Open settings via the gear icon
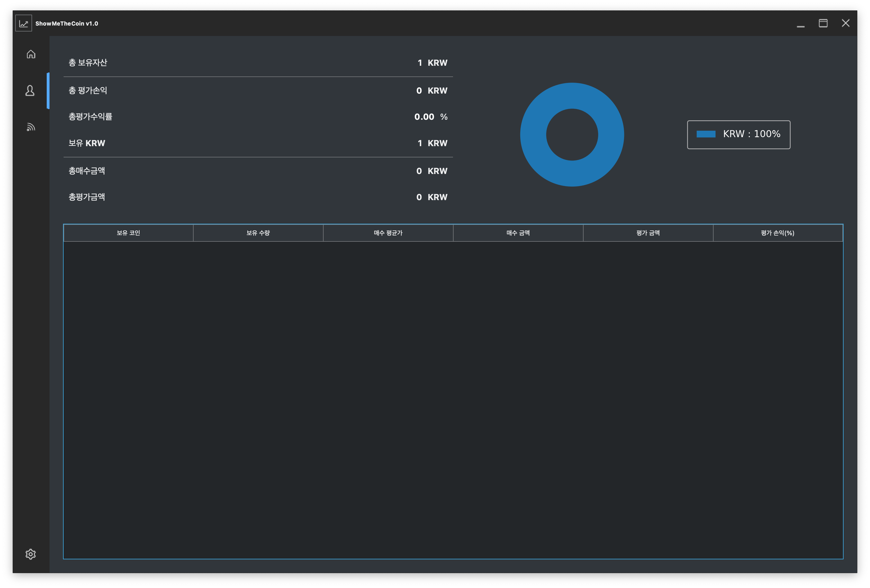This screenshot has width=870, height=588. pyautogui.click(x=31, y=554)
